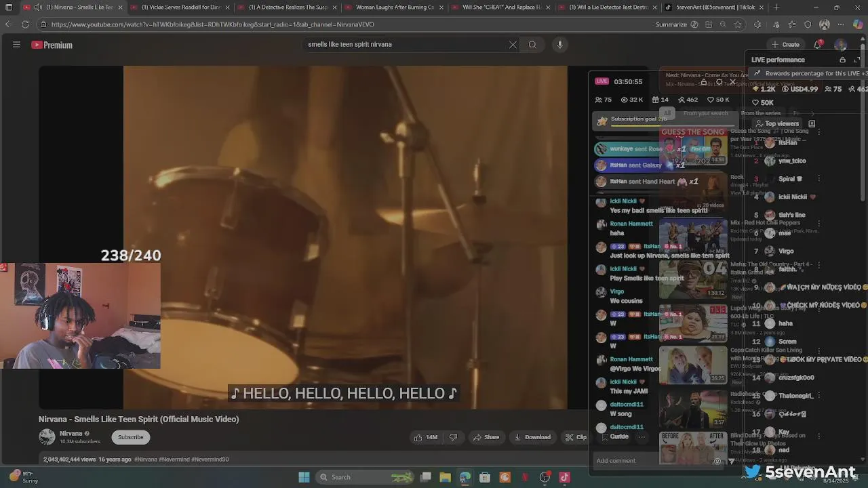
Task: Like the video with 14M thumbs up
Action: click(426, 437)
